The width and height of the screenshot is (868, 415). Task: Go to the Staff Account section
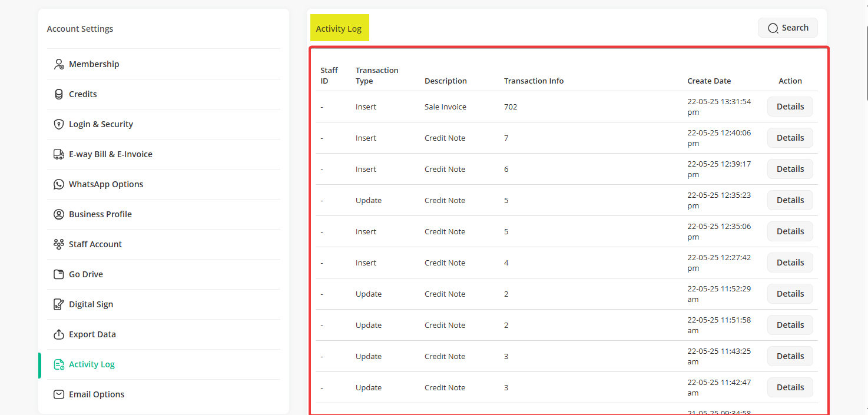coord(95,244)
